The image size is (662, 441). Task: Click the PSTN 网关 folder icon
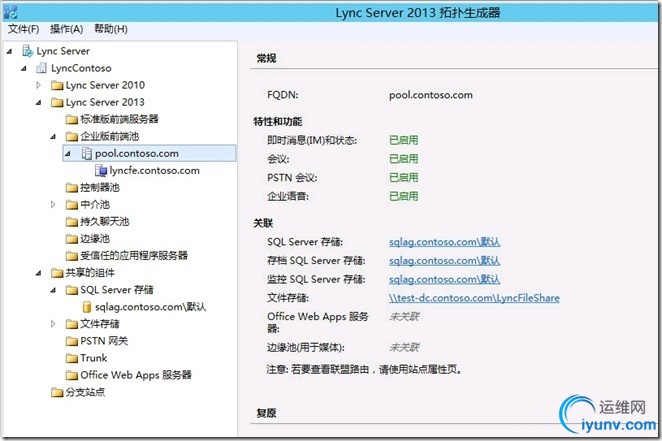[72, 341]
